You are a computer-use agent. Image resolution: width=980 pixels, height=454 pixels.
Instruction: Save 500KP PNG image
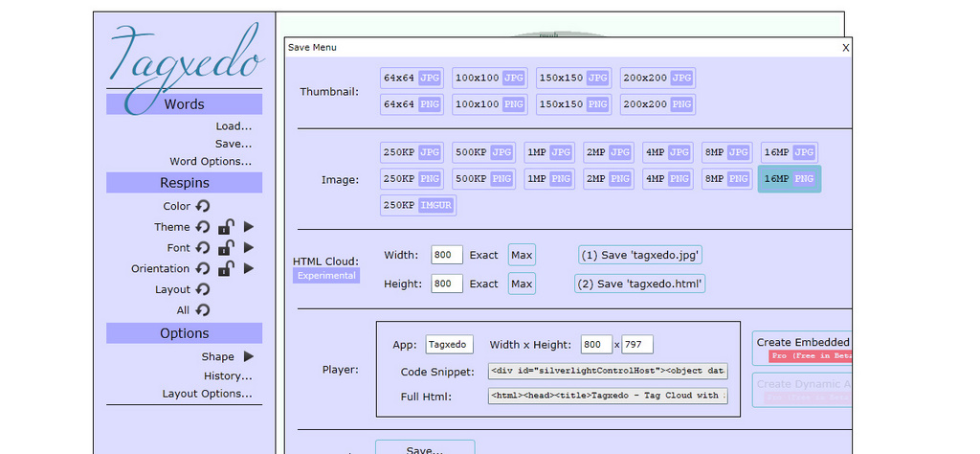click(483, 179)
